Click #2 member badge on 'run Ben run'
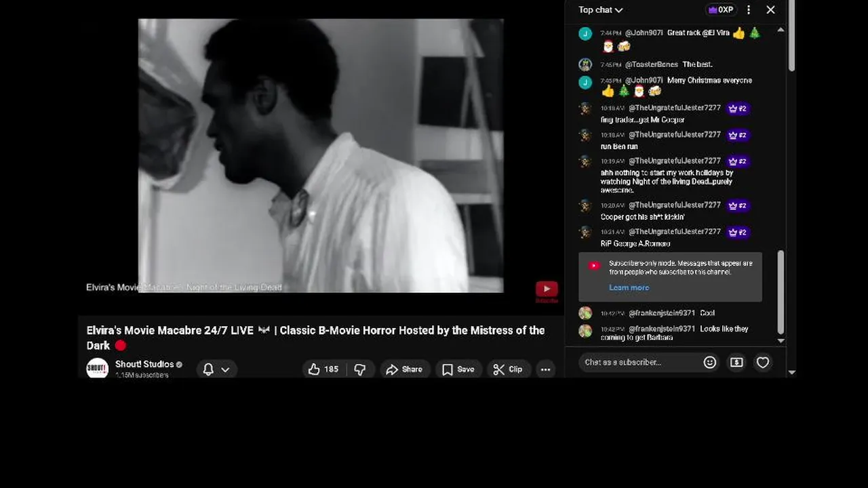This screenshot has height=488, width=868. click(738, 135)
